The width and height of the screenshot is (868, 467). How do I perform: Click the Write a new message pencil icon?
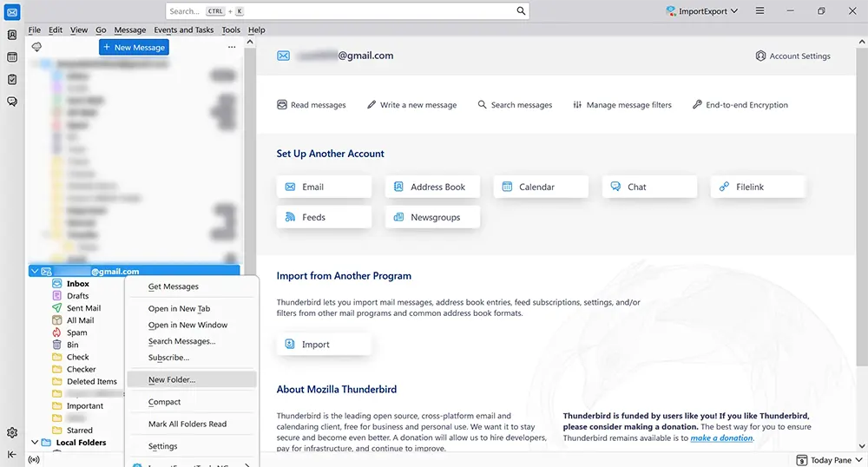[372, 104]
